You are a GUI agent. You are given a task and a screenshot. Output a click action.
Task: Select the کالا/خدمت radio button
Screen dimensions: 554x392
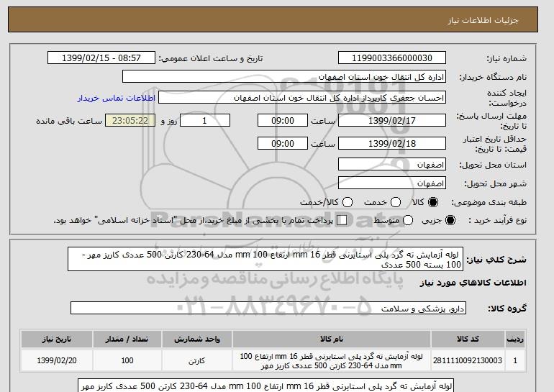348,202
